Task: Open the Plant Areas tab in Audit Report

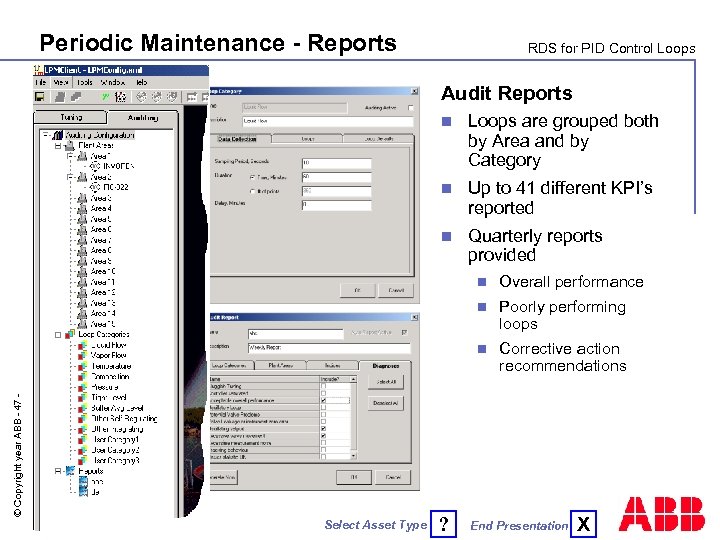Action: pos(280,366)
